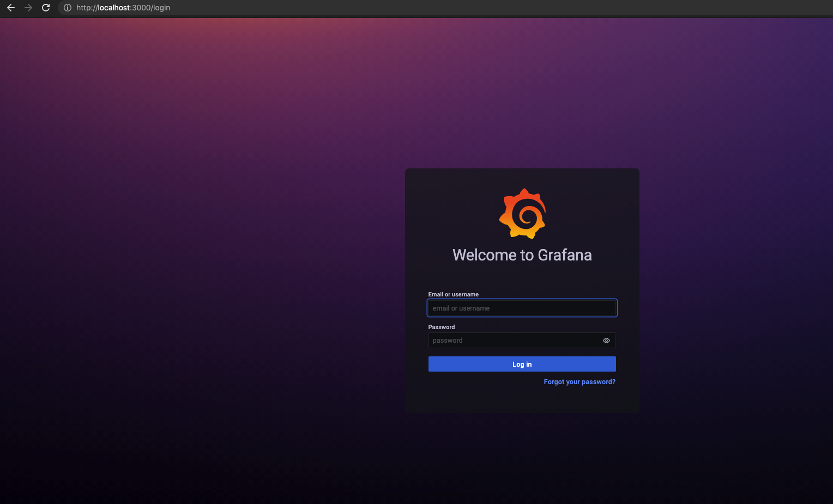The image size is (833, 504).
Task: Open the Forgot your password? link
Action: pyautogui.click(x=580, y=382)
